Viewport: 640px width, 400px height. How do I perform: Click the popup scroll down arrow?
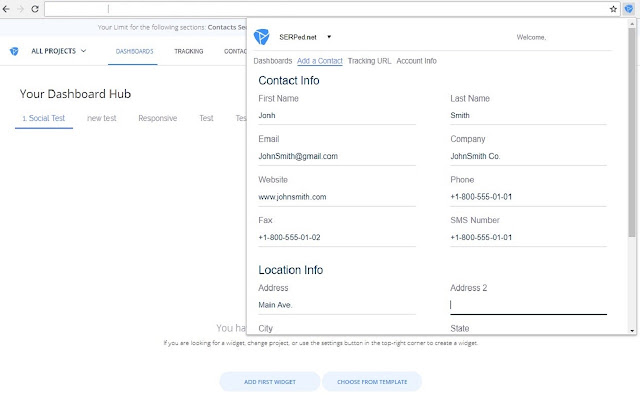[x=632, y=331]
